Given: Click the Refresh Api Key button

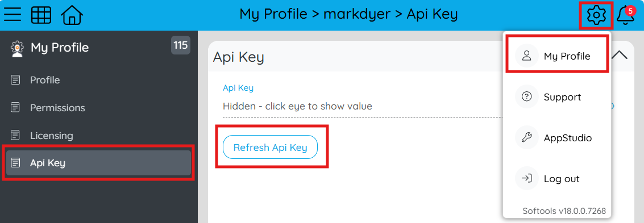Looking at the screenshot, I should (x=270, y=147).
